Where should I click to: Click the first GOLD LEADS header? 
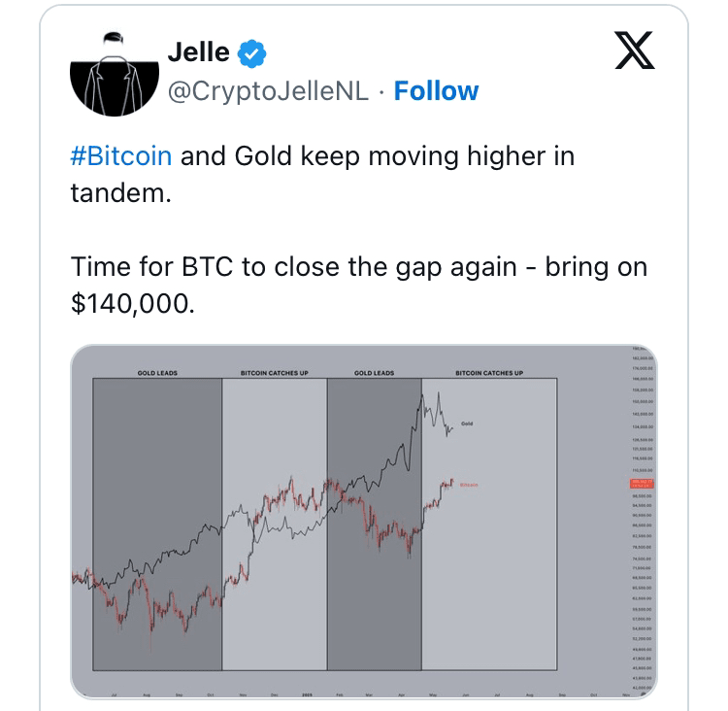(x=157, y=372)
